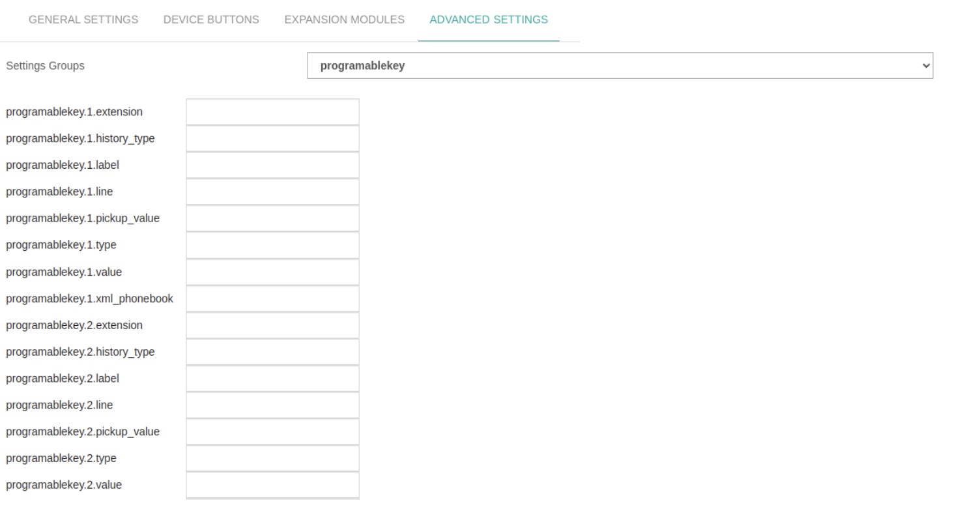The height and width of the screenshot is (507, 980).
Task: Open the Device Buttons tab
Action: pos(211,20)
